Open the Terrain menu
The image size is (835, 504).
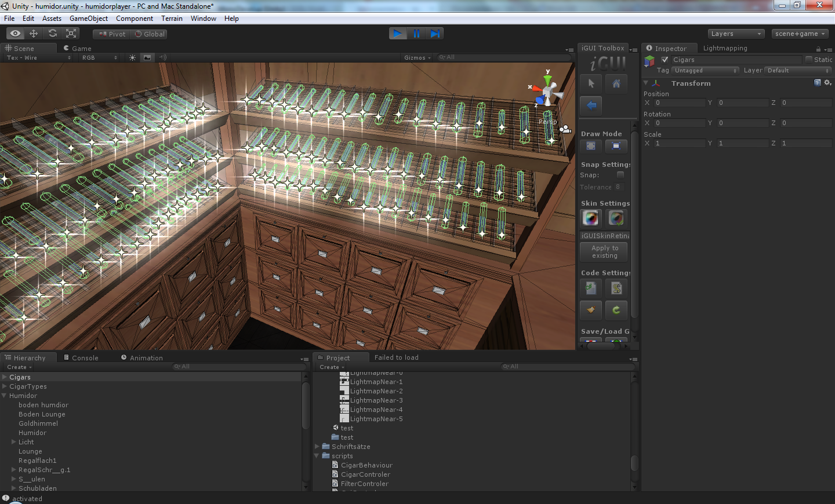pos(172,19)
